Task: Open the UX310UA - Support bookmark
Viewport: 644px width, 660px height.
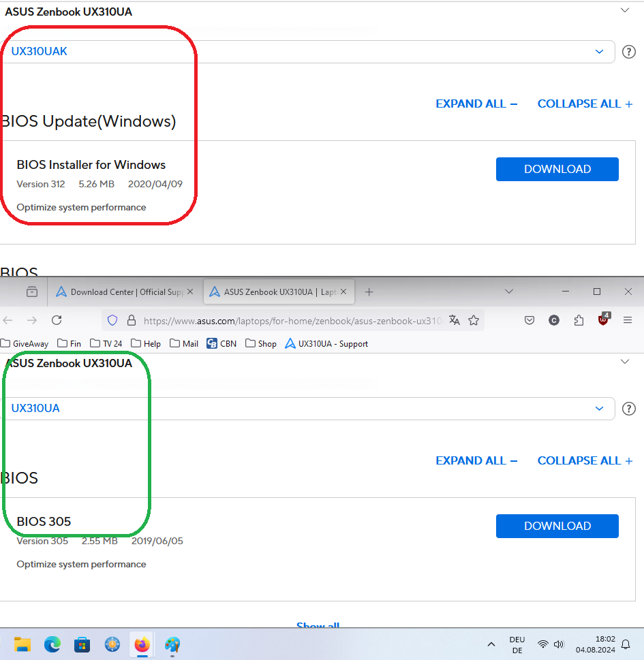Action: click(x=326, y=343)
